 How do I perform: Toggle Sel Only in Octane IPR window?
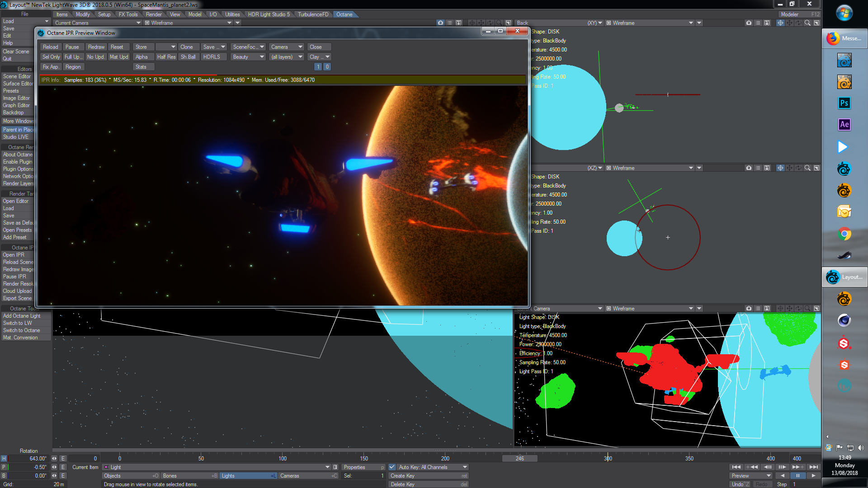(x=51, y=57)
